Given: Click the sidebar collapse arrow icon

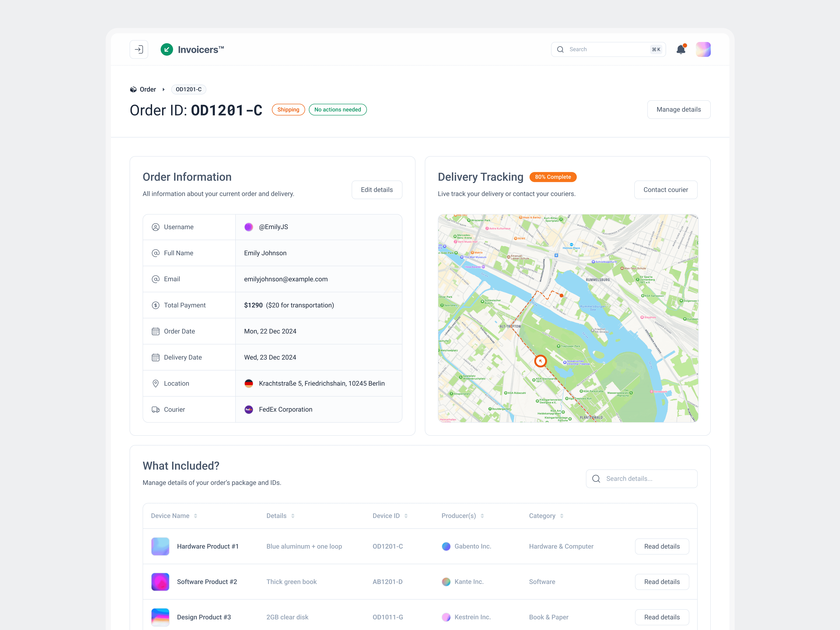Looking at the screenshot, I should pyautogui.click(x=139, y=49).
